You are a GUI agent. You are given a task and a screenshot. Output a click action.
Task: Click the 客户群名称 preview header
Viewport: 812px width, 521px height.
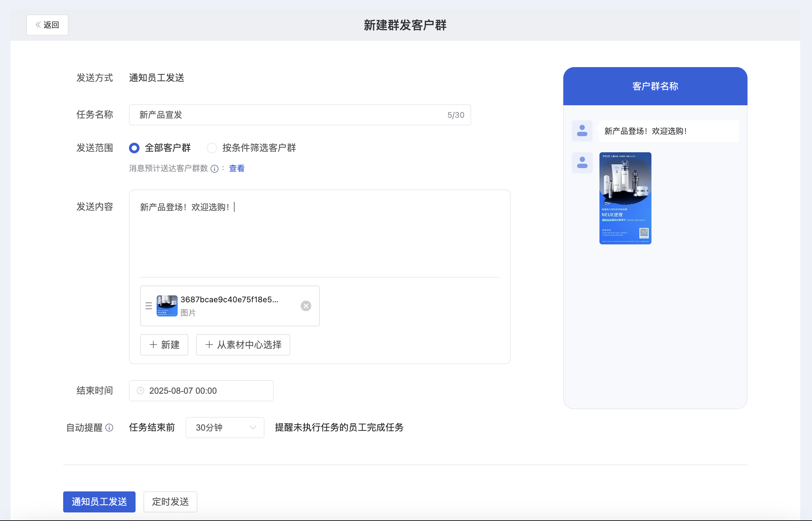(655, 86)
